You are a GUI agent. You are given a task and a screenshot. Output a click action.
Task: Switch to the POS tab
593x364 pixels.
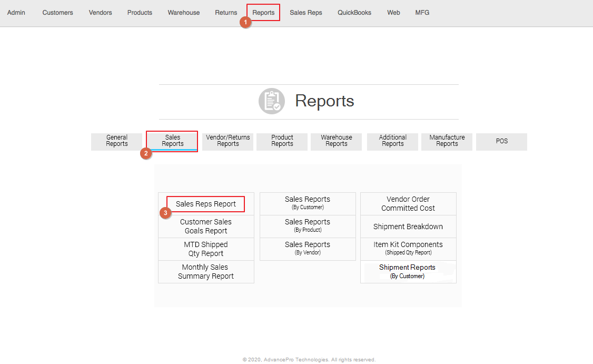501,141
